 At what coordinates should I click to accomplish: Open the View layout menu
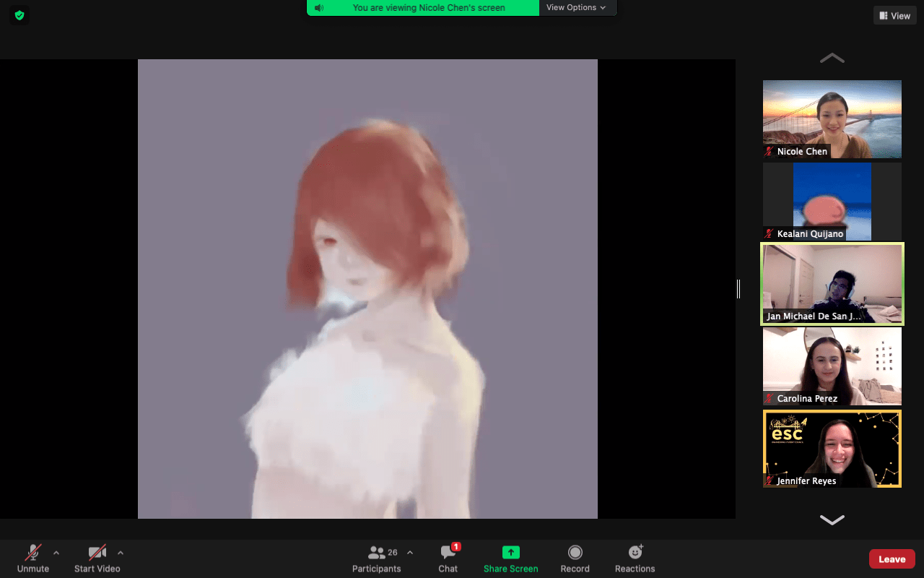tap(894, 16)
